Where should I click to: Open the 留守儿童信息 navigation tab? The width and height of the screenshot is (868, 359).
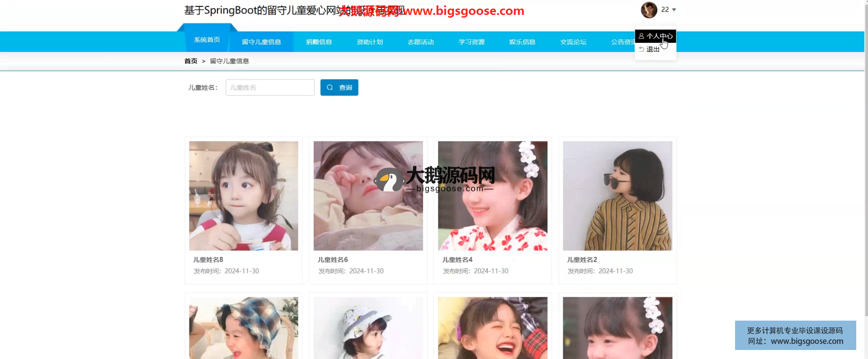[x=261, y=42]
